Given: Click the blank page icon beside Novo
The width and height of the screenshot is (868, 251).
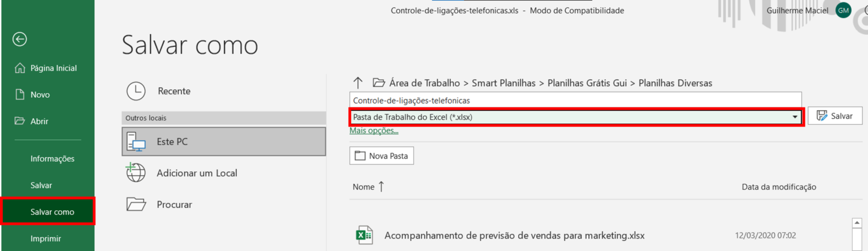Looking at the screenshot, I should tap(20, 94).
